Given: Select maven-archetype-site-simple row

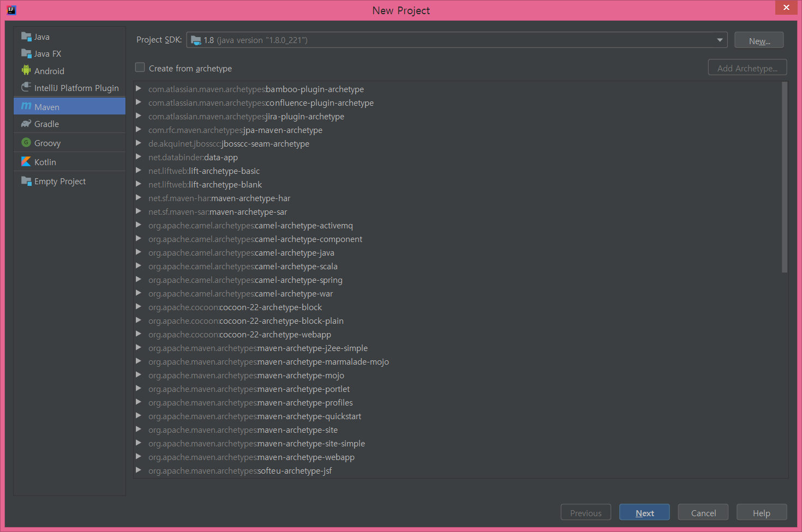Looking at the screenshot, I should 457,443.
